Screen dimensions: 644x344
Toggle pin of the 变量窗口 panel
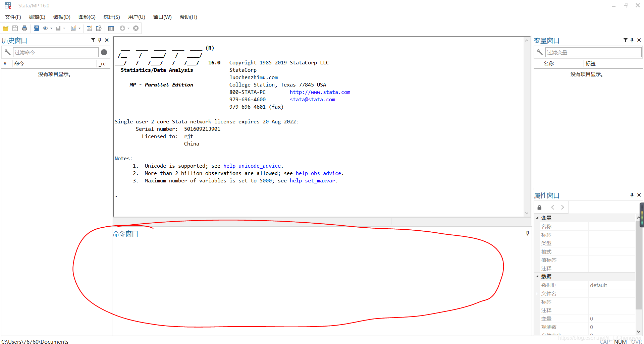(x=632, y=40)
